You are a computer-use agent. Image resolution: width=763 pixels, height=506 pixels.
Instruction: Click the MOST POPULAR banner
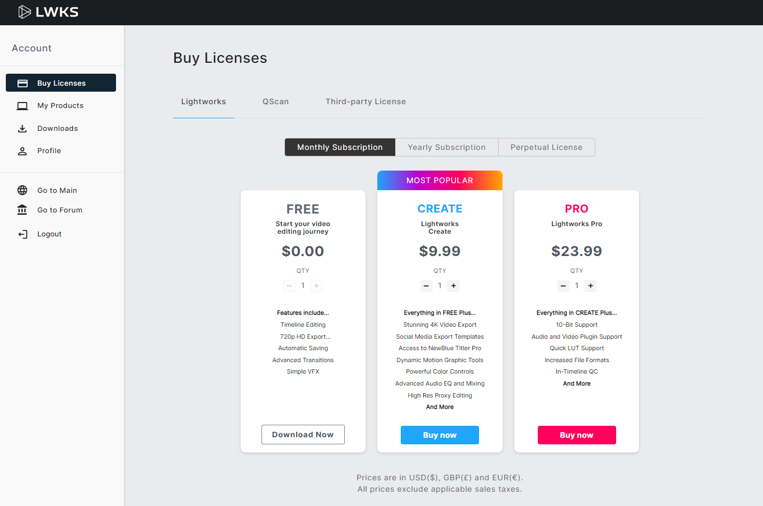tap(440, 180)
